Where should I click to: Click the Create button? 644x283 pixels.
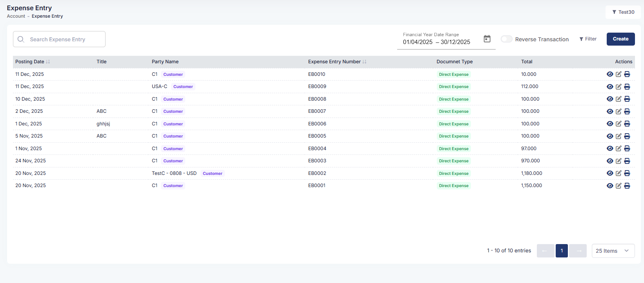(x=620, y=39)
